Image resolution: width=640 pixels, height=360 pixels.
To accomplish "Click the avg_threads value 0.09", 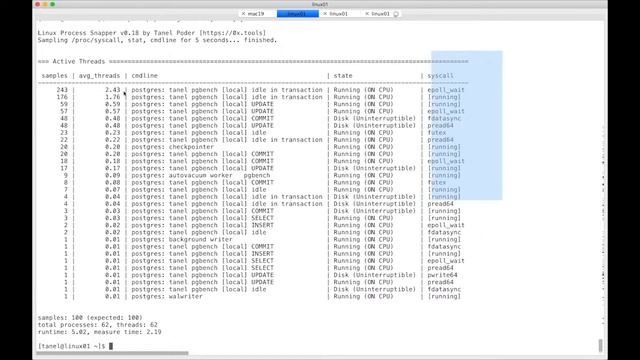I will point(113,176).
